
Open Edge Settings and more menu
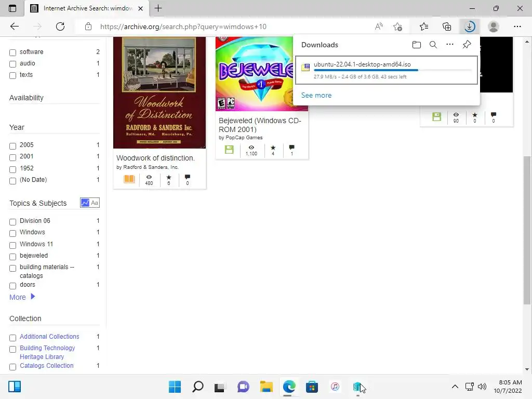click(x=517, y=26)
